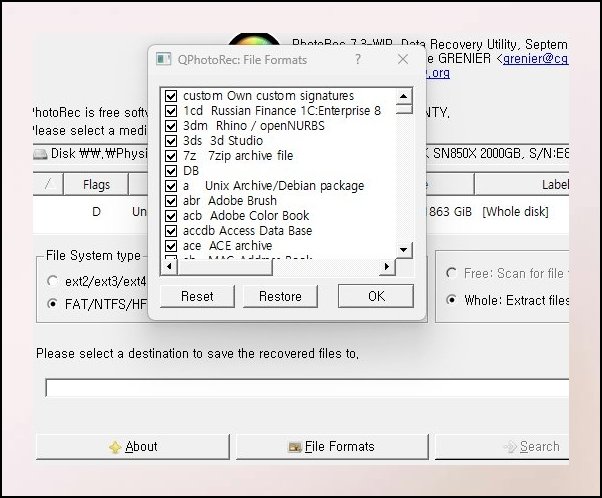Click the disk drive icon in dropdown
This screenshot has width=602, height=498.
tap(40, 154)
